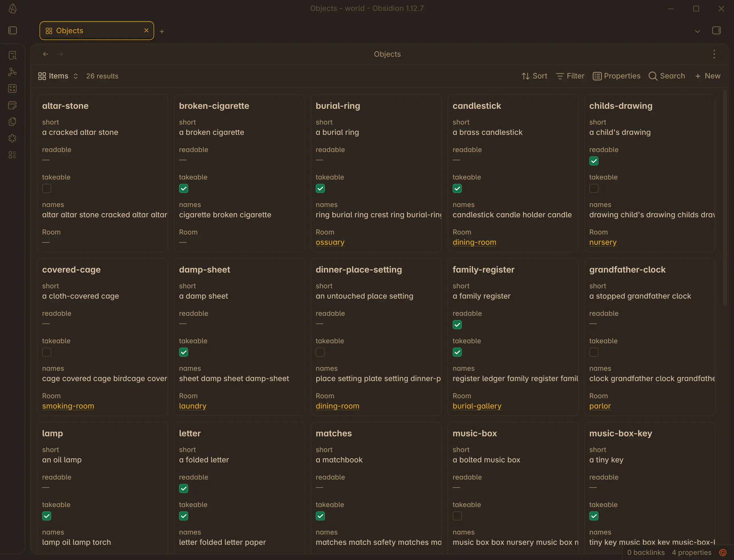Open dining-room link on dinner-place-setting card
The image size is (734, 560).
[337, 406]
